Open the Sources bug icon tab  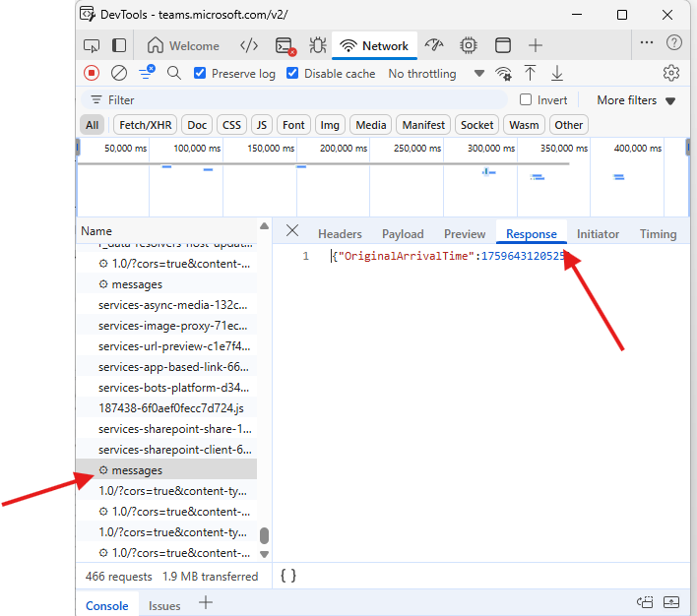317,45
